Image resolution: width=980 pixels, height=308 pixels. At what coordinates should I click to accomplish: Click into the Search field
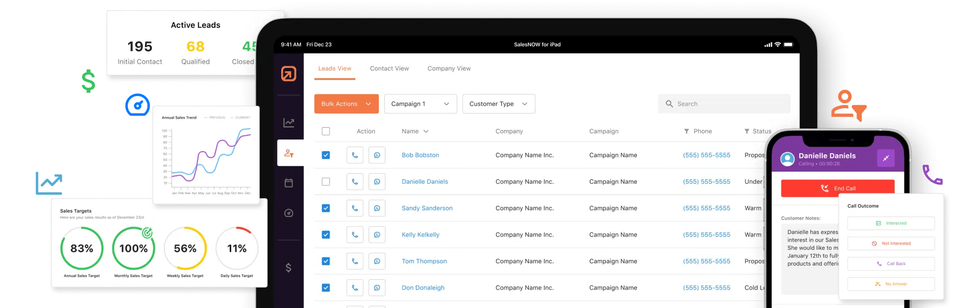pyautogui.click(x=724, y=104)
